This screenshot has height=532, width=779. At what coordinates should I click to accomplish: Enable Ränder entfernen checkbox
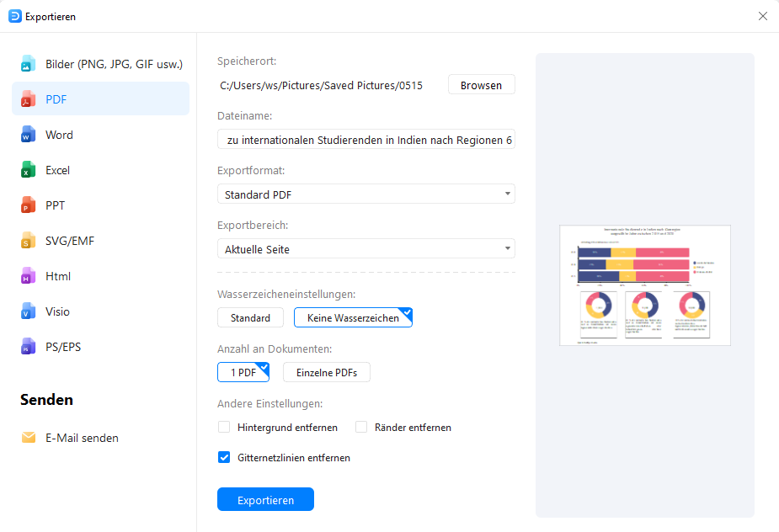tap(361, 427)
